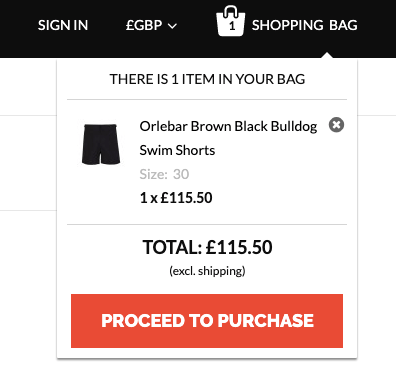Viewport: 396px width, 366px height.
Task: Click the excl. shipping note
Action: [207, 271]
